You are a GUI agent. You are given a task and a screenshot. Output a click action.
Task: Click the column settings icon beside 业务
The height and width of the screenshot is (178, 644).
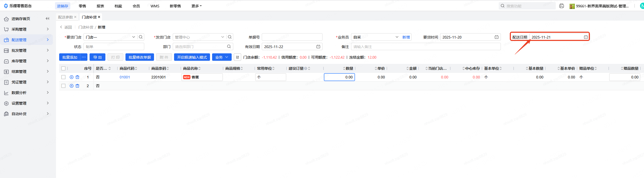[x=237, y=57]
